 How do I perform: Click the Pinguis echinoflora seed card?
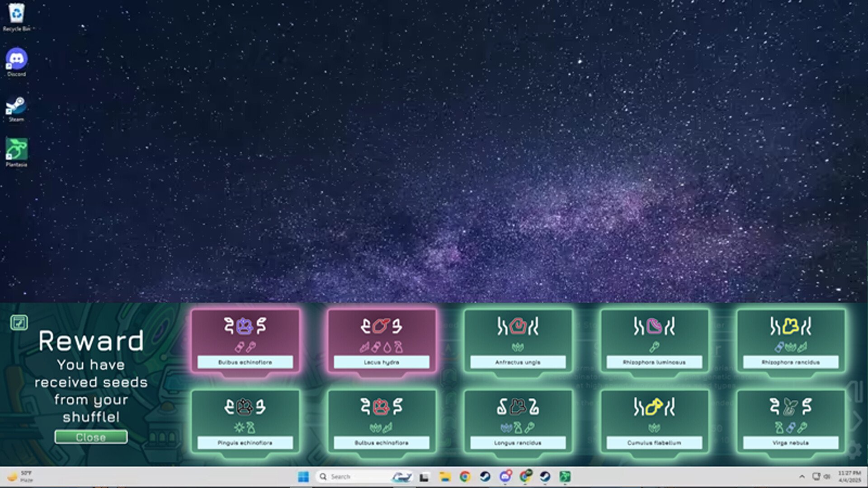tap(245, 422)
